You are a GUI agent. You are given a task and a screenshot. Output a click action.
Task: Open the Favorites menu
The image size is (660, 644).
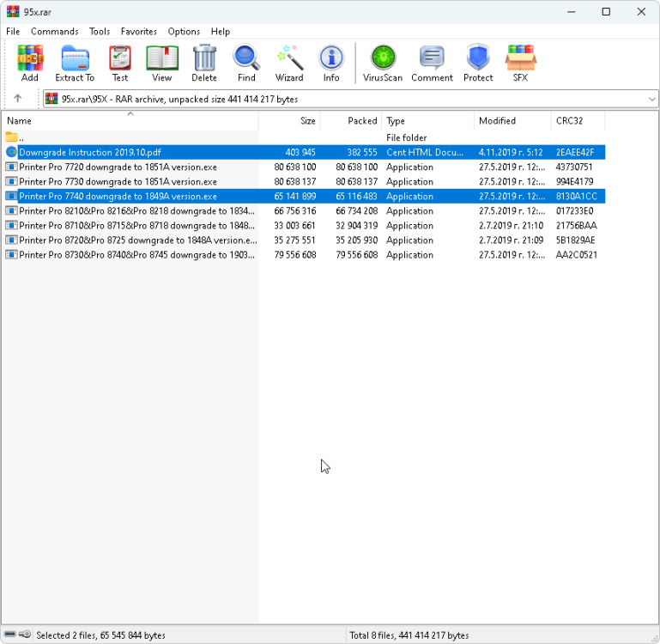pos(139,32)
